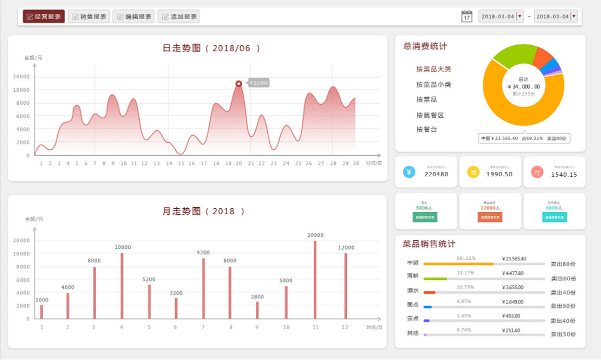Click the yellow circle icon beside 1990.50
This screenshot has height=360, width=601.
(473, 172)
